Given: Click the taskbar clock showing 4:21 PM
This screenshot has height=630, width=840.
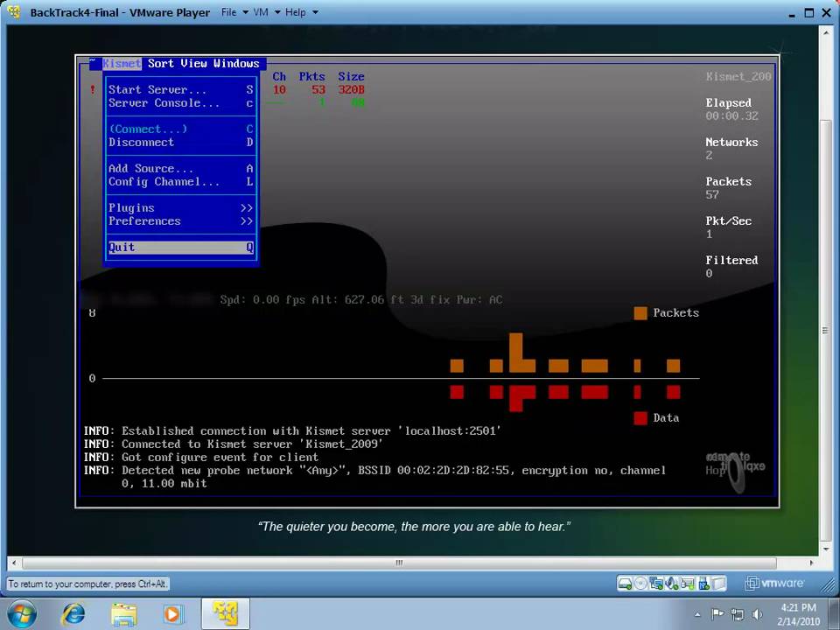Looking at the screenshot, I should point(799,614).
